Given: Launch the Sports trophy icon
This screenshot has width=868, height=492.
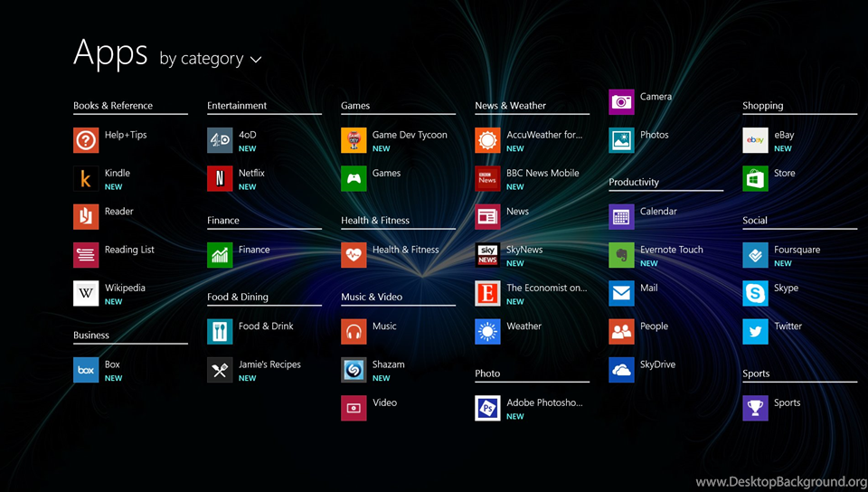Looking at the screenshot, I should 756,408.
